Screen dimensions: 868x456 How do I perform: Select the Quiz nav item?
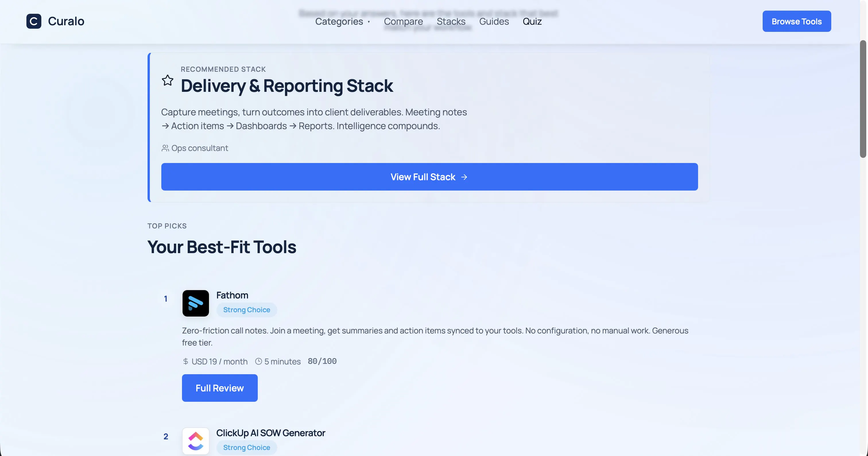click(x=532, y=22)
